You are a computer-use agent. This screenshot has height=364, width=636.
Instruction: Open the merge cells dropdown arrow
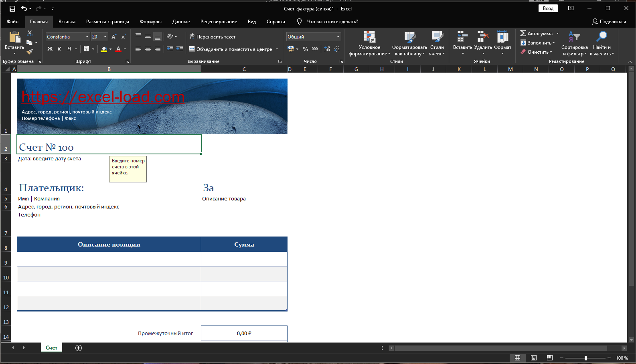277,49
